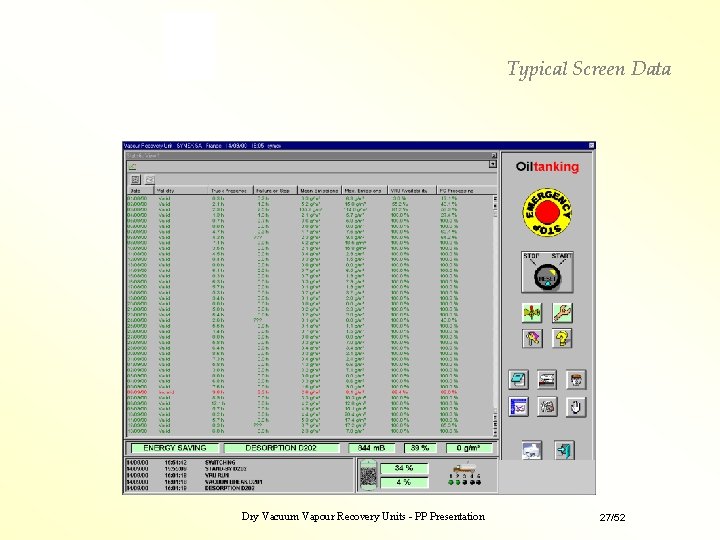The height and width of the screenshot is (540, 720).
Task: Click the 34 % tank level value
Action: tap(404, 468)
